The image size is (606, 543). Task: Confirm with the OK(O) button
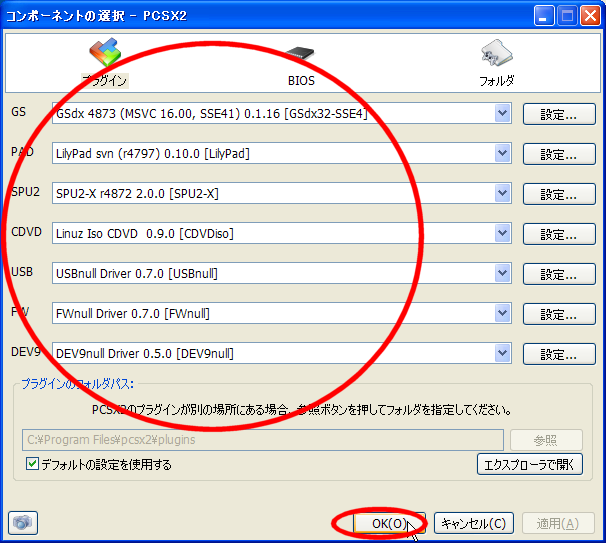pos(390,523)
